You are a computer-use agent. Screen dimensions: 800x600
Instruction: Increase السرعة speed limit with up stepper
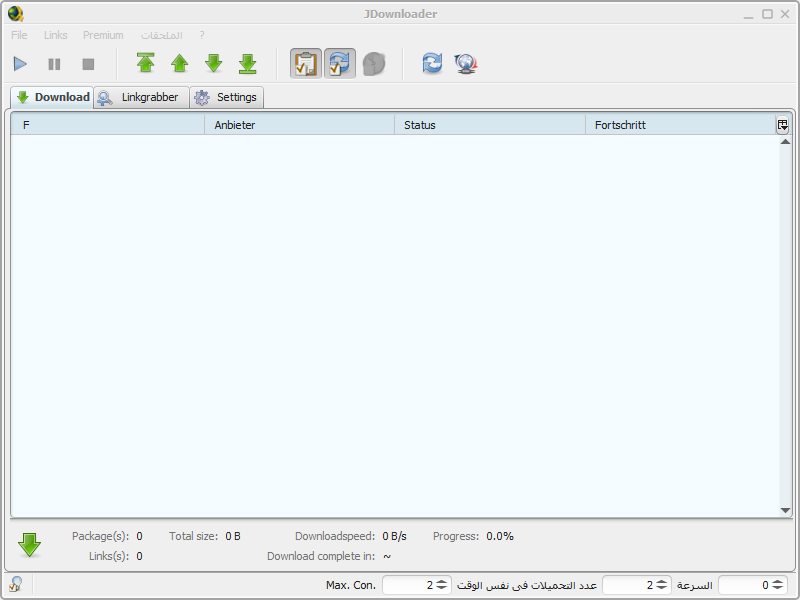[778, 582]
